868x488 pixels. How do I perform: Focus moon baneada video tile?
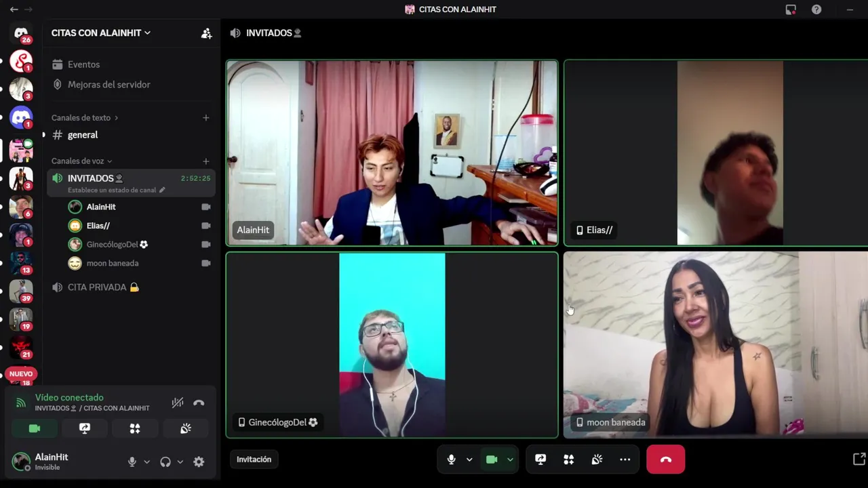point(716,345)
